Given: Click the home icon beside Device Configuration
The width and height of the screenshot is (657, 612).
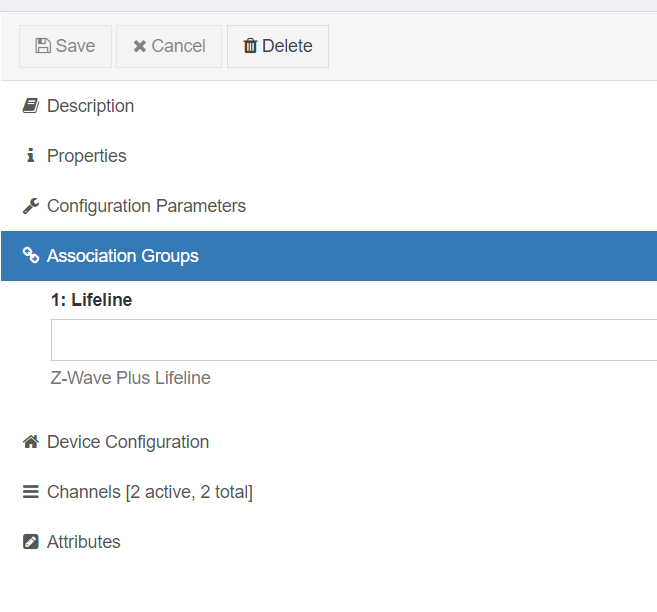Looking at the screenshot, I should tap(31, 442).
